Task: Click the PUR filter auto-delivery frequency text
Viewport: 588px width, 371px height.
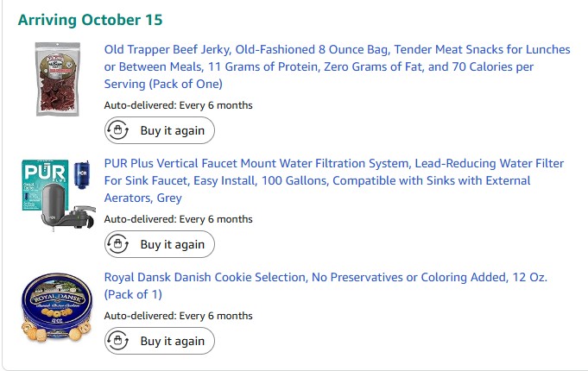Action: click(x=179, y=219)
